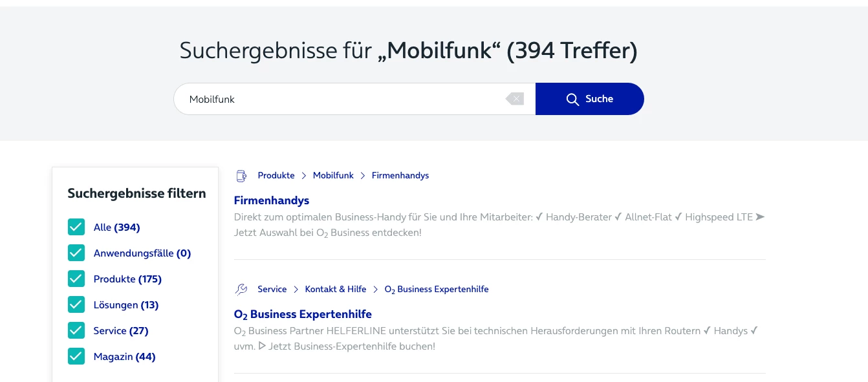Open the Produkte breadcrumb link
This screenshot has width=868, height=382.
pos(276,176)
